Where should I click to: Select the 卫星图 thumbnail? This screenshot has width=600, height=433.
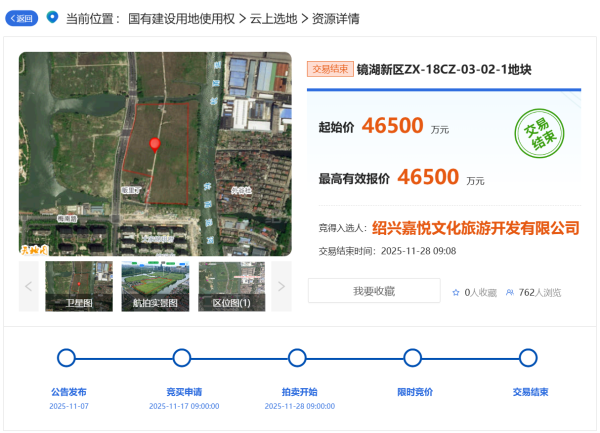79,286
